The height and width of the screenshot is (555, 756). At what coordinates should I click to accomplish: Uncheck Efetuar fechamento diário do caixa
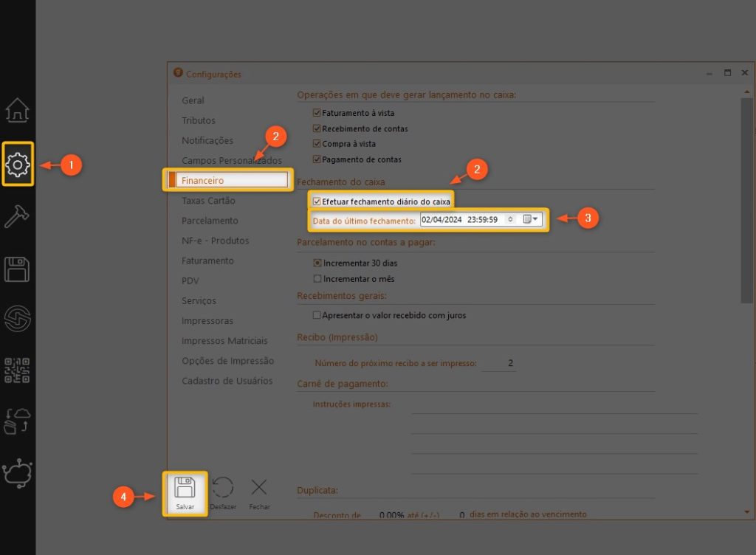317,201
